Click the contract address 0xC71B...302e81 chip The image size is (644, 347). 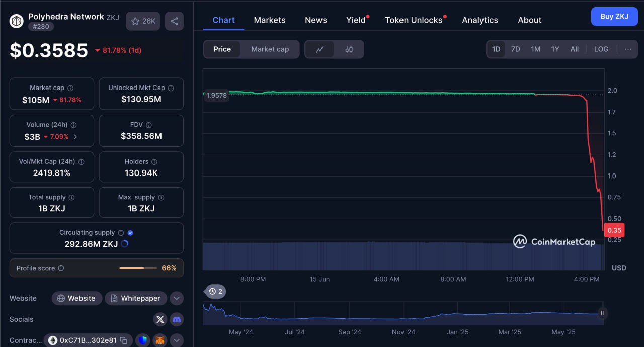88,340
